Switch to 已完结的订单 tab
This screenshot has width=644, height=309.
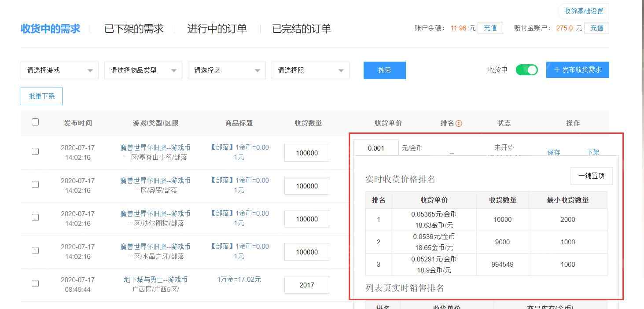click(302, 29)
